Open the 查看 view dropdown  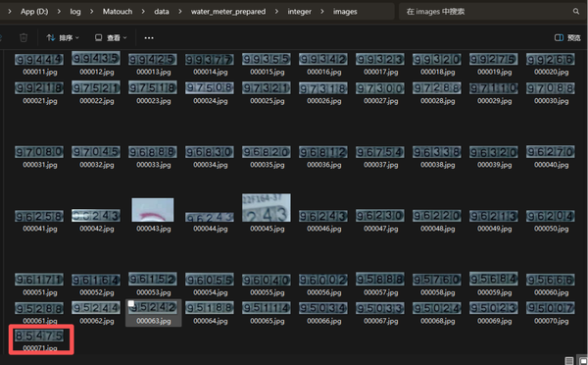(x=111, y=38)
